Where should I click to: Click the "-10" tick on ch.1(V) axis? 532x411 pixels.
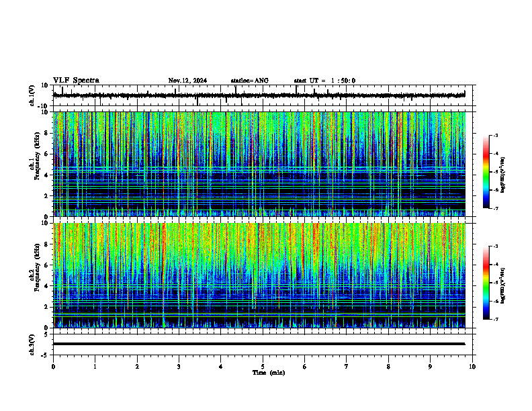point(44,106)
